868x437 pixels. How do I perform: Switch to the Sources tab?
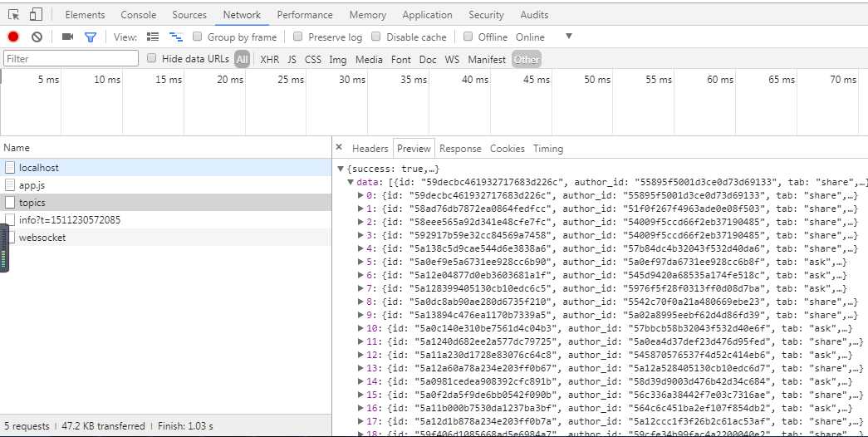(x=189, y=15)
